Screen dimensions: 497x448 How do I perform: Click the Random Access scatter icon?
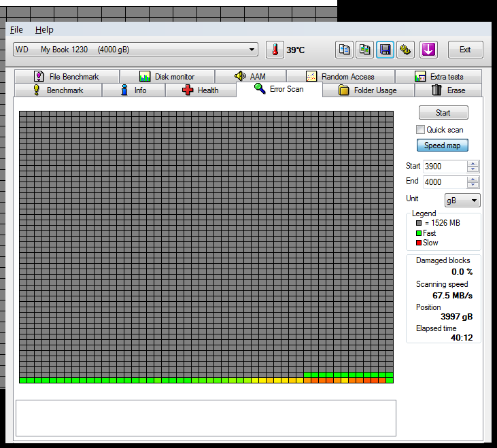coord(311,76)
